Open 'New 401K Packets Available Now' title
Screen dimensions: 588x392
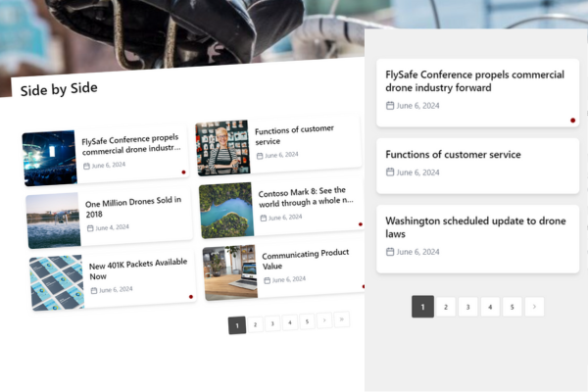[x=136, y=270]
